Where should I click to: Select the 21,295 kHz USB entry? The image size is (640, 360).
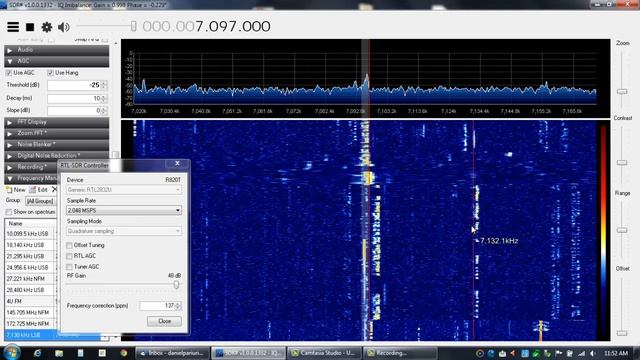[31, 256]
